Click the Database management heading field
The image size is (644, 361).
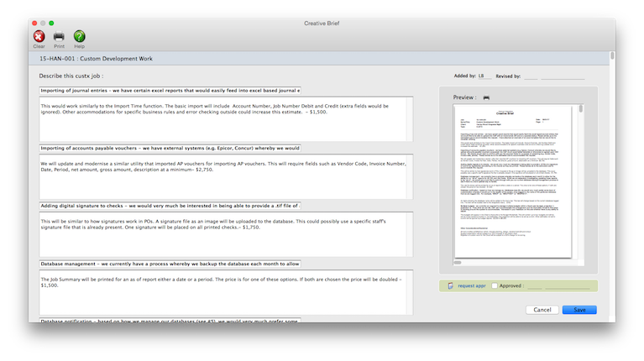tap(170, 263)
